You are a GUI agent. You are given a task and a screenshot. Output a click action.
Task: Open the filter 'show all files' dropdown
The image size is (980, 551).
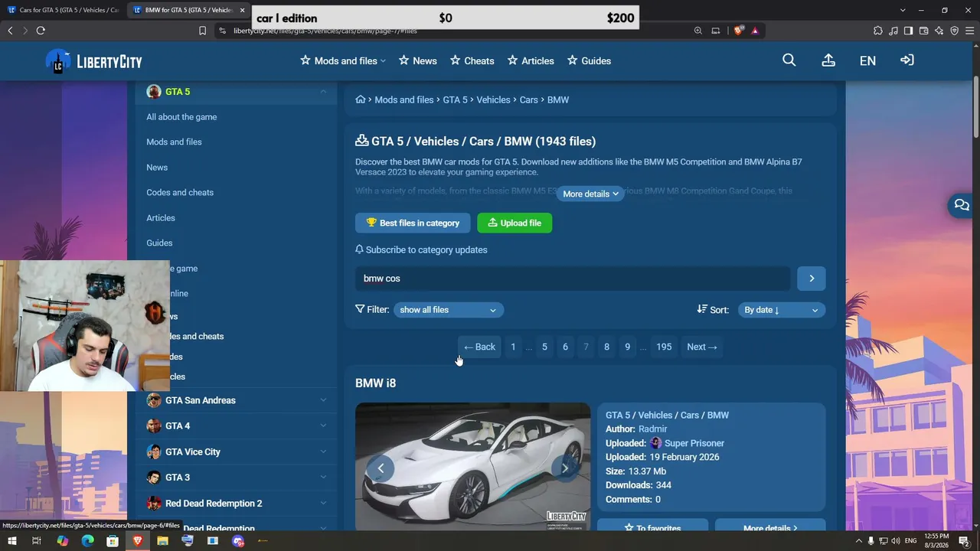tap(448, 310)
